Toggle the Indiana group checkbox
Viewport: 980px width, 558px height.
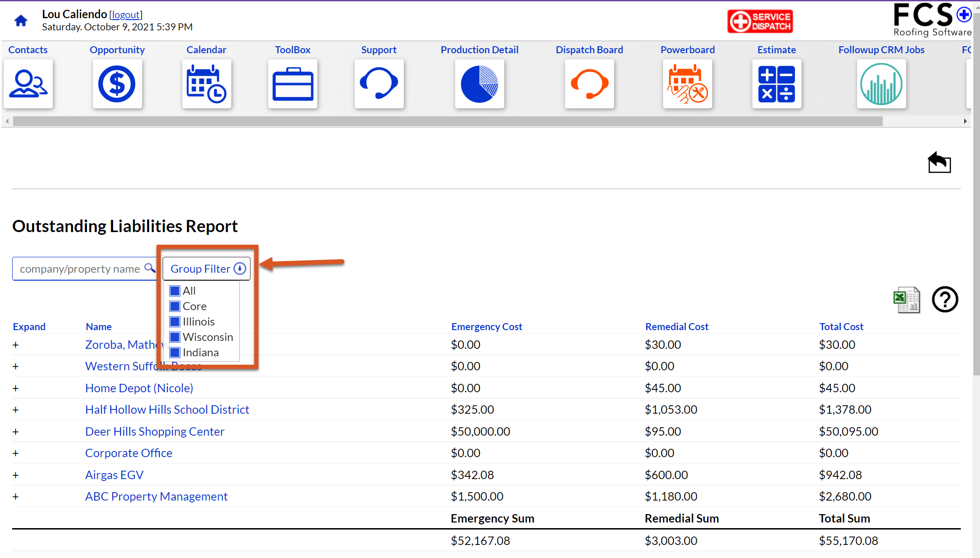click(x=175, y=353)
